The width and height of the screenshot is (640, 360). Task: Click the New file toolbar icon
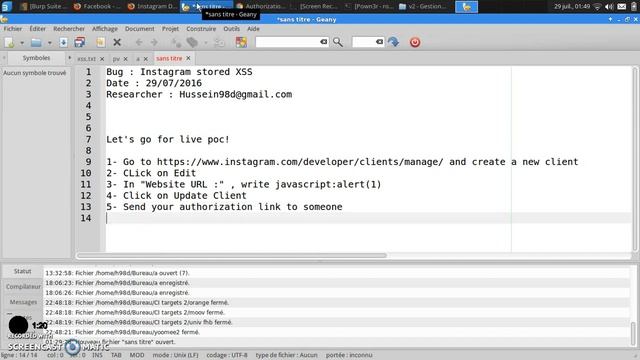point(9,42)
